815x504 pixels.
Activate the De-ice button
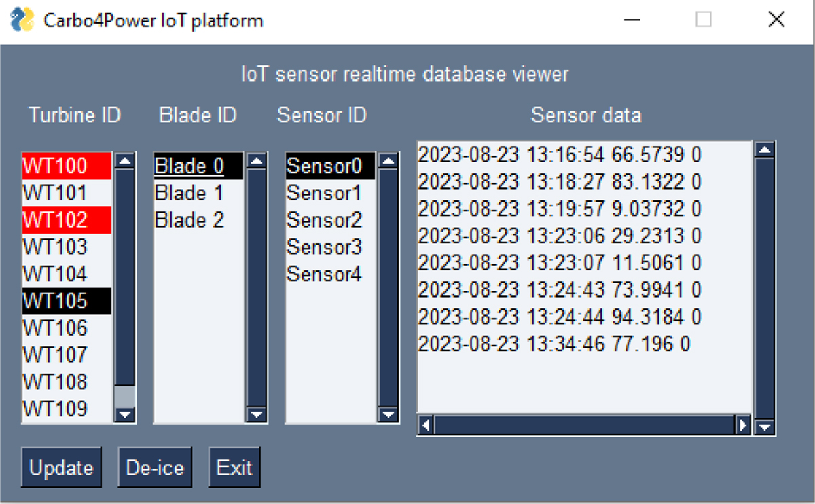coord(155,467)
